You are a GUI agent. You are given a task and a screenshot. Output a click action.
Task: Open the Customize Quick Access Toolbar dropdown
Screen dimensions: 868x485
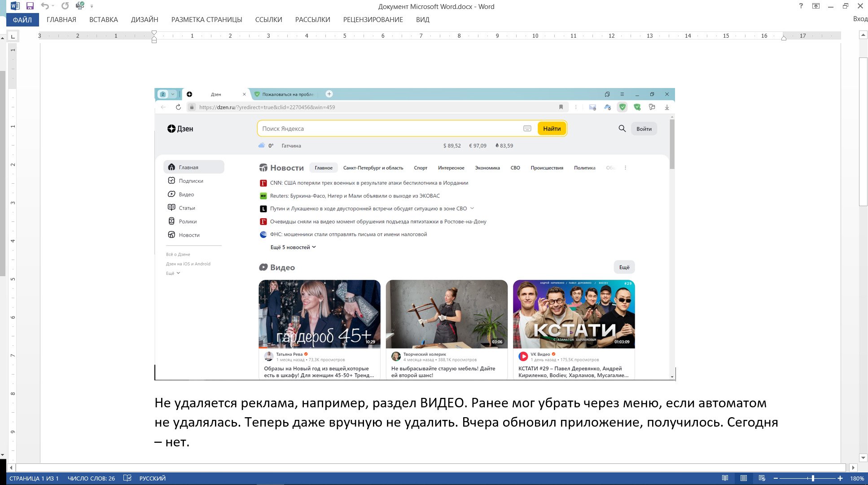[91, 6]
